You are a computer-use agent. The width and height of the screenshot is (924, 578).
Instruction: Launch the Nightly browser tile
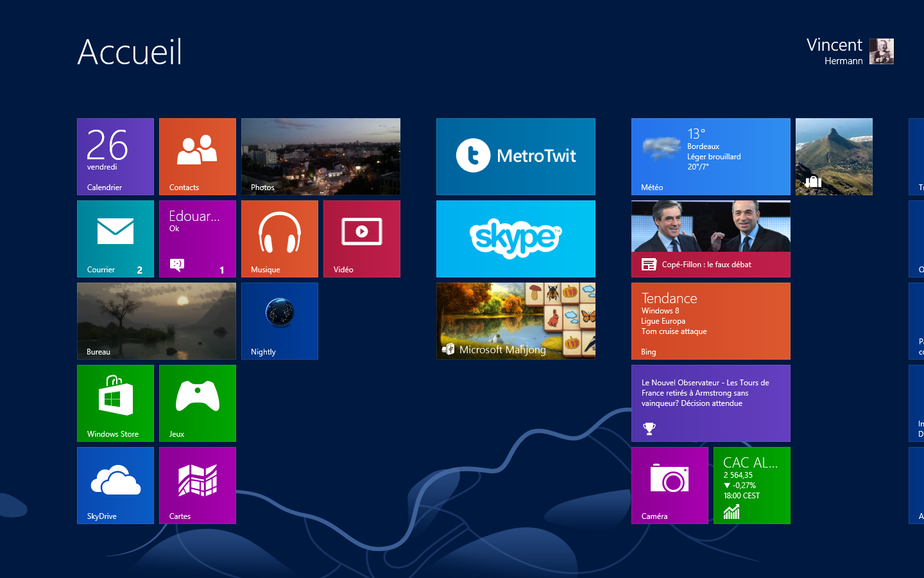pos(280,321)
